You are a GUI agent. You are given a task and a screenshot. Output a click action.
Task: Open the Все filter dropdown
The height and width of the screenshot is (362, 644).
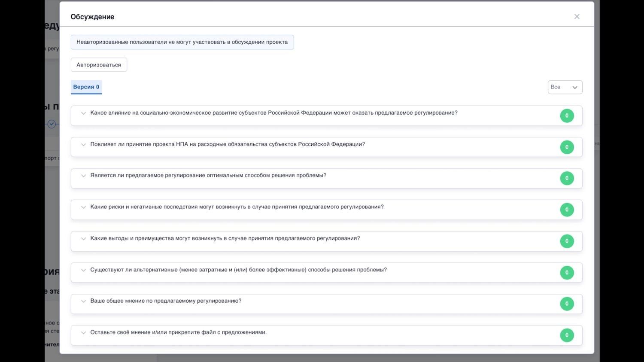(x=565, y=87)
